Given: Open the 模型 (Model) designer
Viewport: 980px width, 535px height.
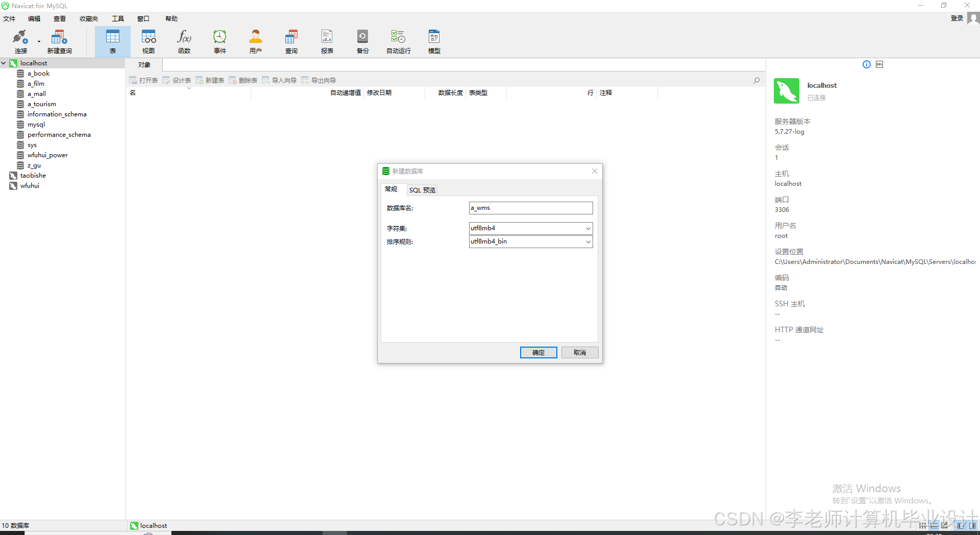Looking at the screenshot, I should pyautogui.click(x=433, y=41).
